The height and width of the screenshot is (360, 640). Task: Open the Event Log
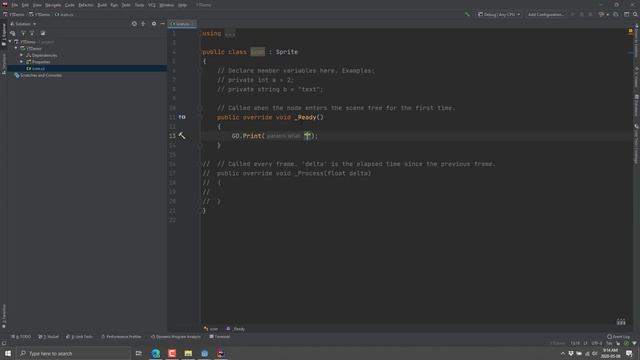click(618, 337)
